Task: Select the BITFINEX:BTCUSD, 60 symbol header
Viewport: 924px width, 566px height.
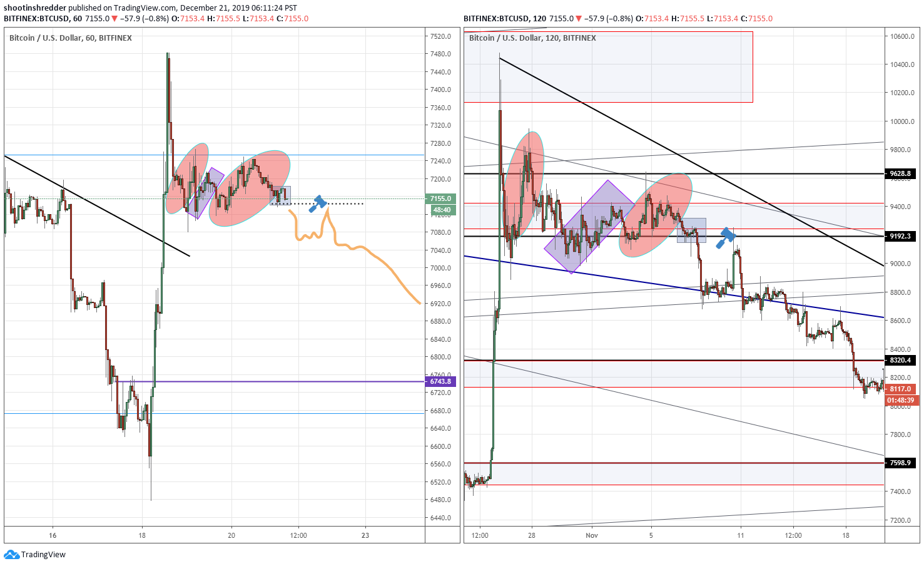Action: tap(43, 18)
